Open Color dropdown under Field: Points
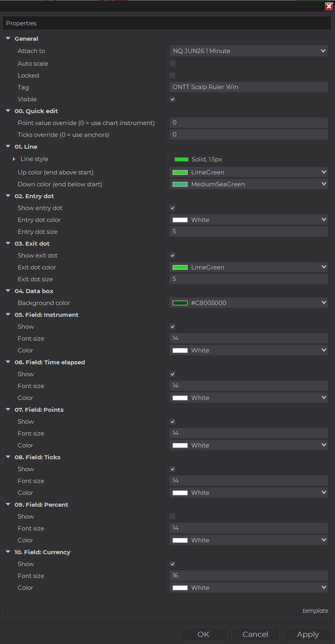 click(248, 445)
